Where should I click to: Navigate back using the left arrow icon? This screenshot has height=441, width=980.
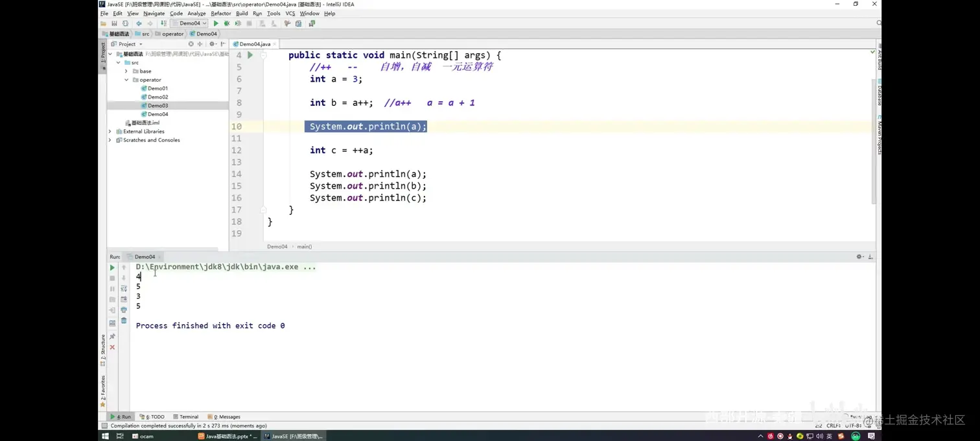pos(139,23)
